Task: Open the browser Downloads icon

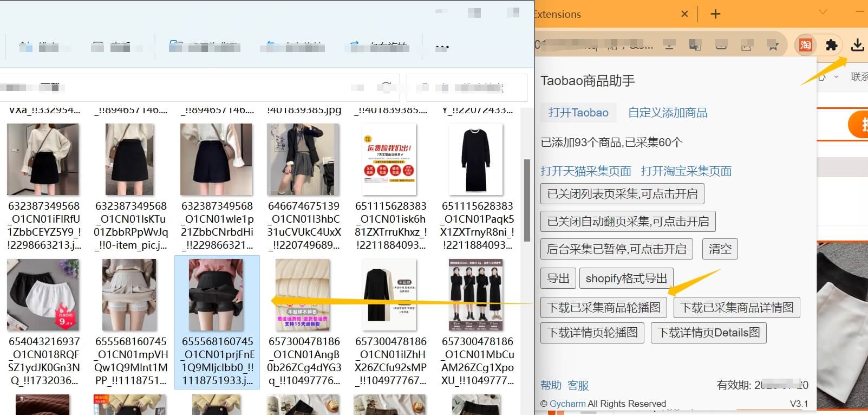Action: (857, 45)
